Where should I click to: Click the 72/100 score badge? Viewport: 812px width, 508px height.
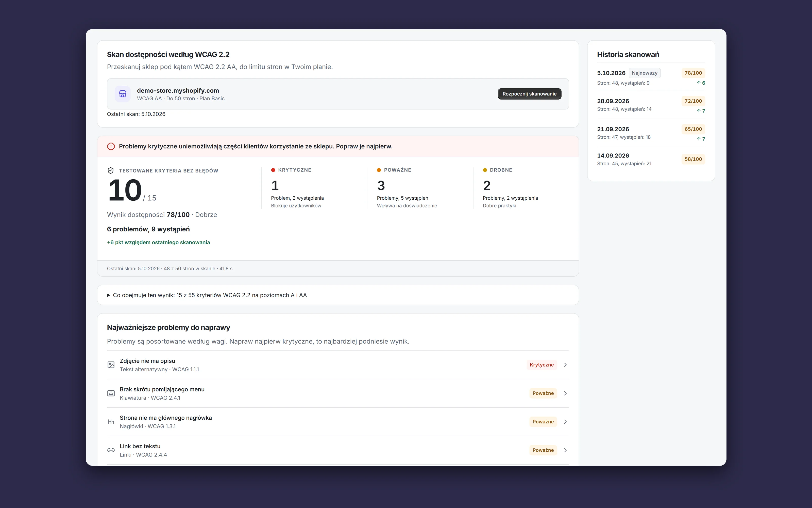click(693, 101)
